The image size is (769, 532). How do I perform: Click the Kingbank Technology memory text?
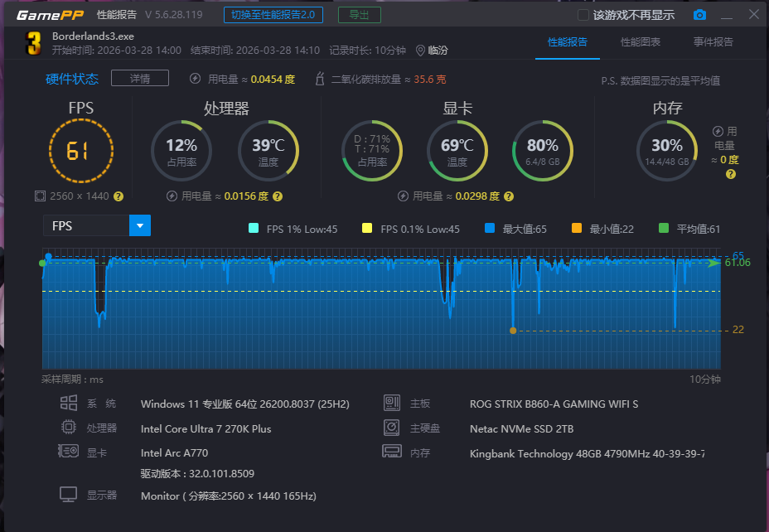(x=587, y=454)
